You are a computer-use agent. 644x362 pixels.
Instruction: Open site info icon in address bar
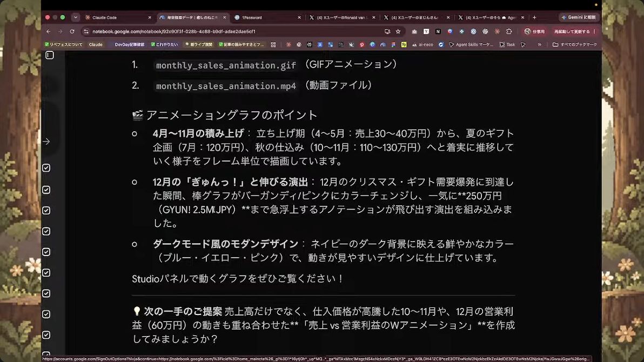(x=86, y=31)
